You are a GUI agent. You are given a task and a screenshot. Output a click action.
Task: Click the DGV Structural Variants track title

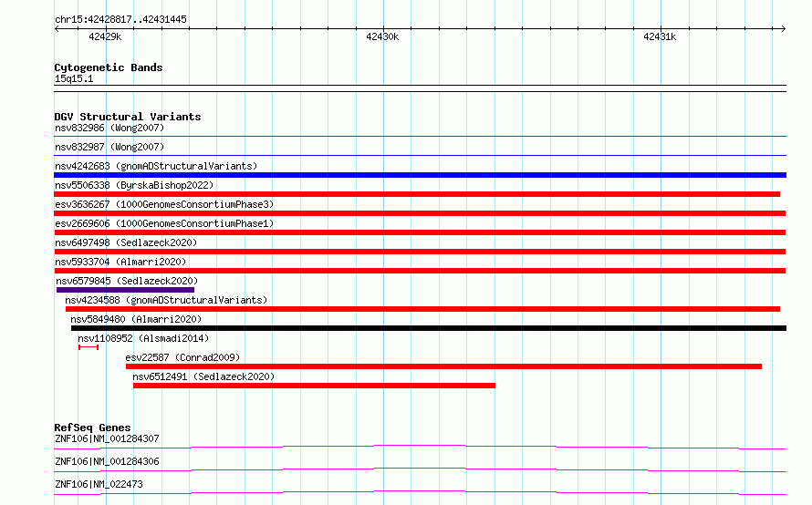coord(128,117)
